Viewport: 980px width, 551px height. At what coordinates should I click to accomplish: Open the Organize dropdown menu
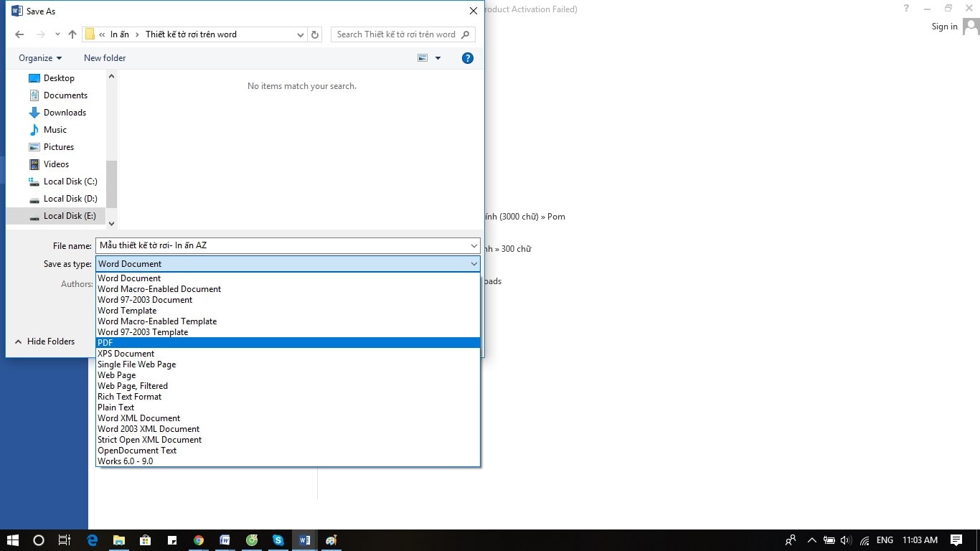[40, 58]
